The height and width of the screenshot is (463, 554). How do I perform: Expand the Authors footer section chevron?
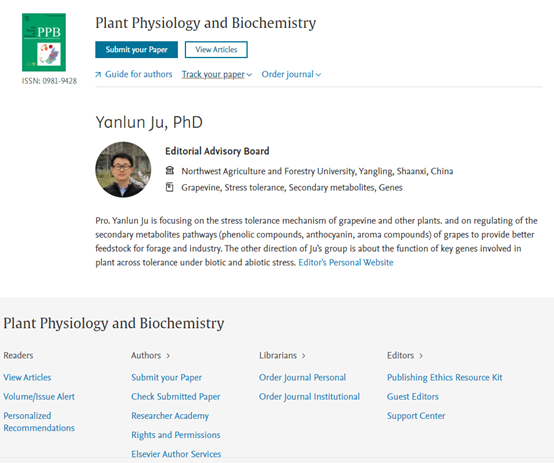(x=168, y=356)
